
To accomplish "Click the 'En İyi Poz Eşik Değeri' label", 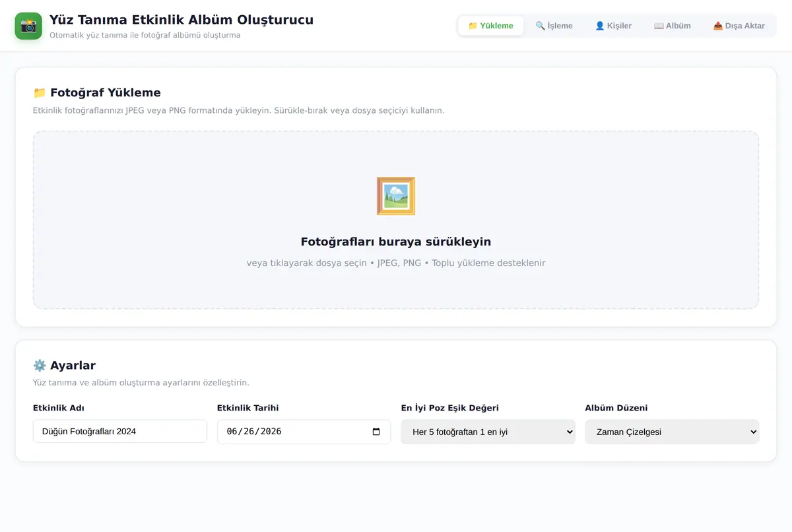I will click(450, 408).
